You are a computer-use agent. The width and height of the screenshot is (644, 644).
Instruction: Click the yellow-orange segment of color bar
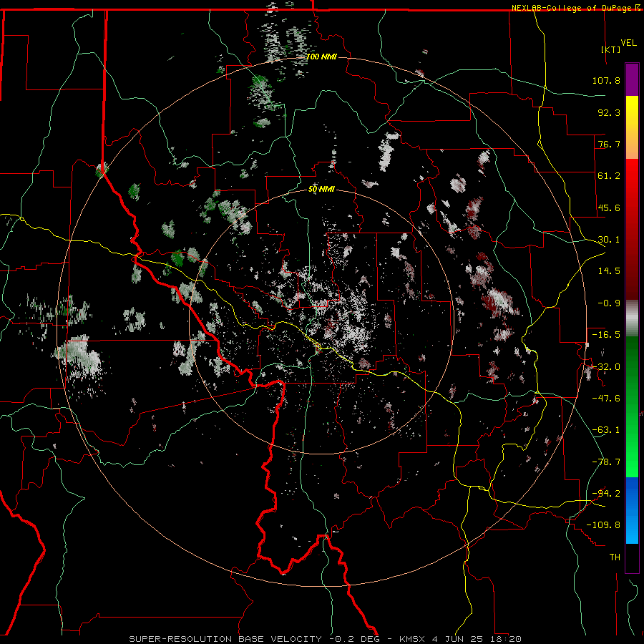click(632, 127)
